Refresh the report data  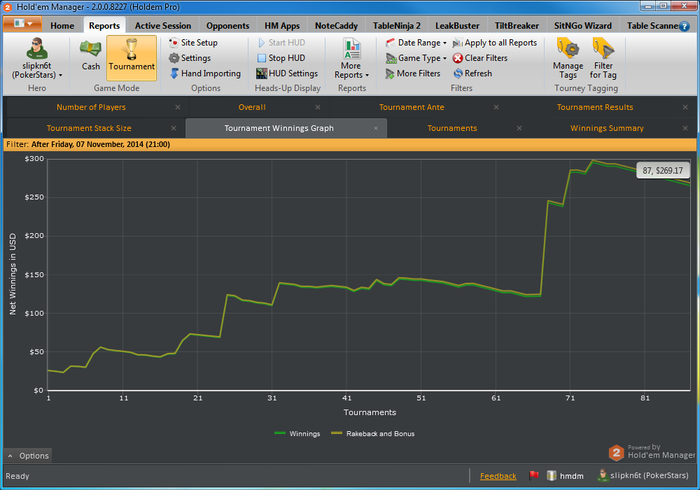pos(473,74)
